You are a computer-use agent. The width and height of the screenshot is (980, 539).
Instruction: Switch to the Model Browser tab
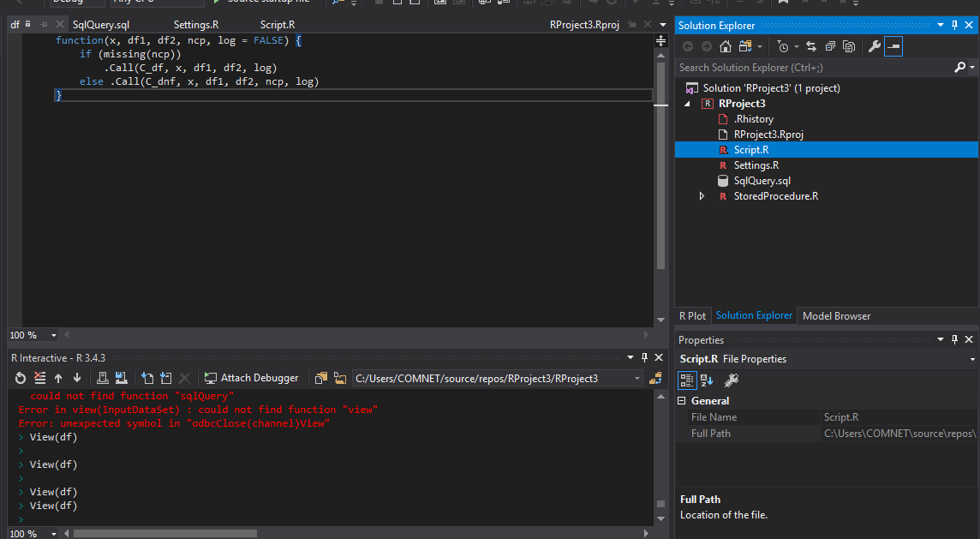(x=836, y=315)
